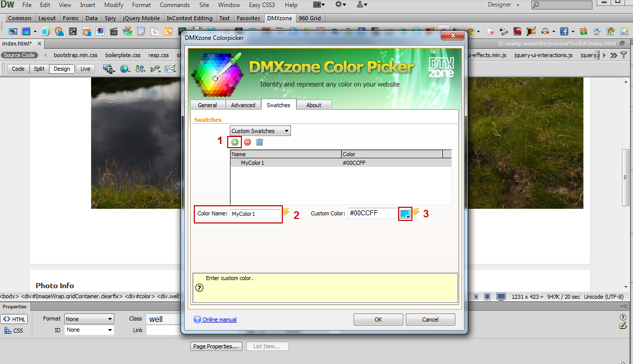Click the globe preview in browser icon
The height and width of the screenshot is (364, 633).
(124, 69)
